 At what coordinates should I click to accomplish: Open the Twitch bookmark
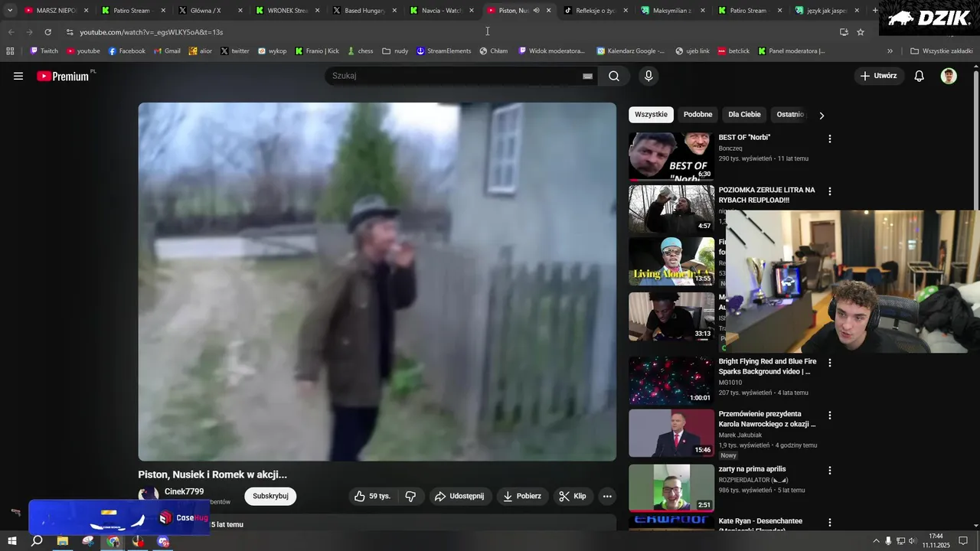click(44, 51)
